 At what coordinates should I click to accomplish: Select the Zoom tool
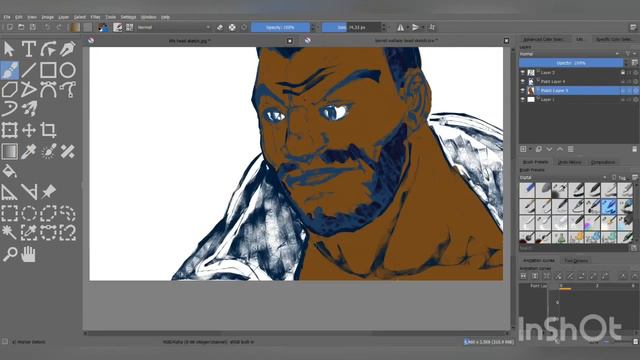pyautogui.click(x=9, y=254)
